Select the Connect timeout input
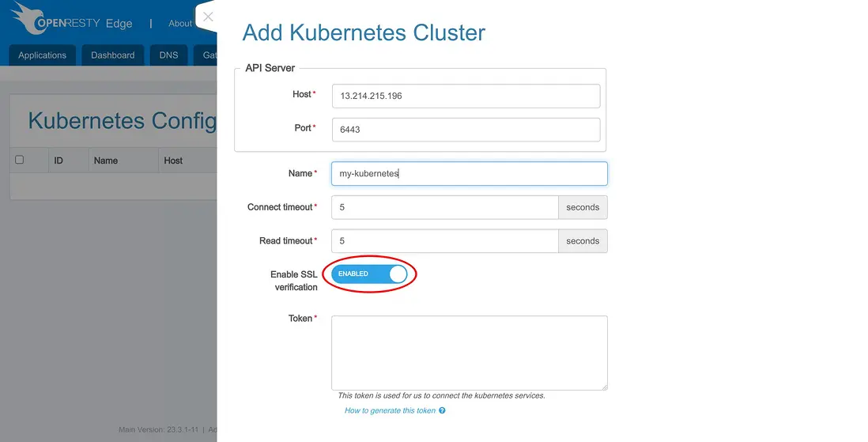The image size is (868, 442). [x=444, y=207]
